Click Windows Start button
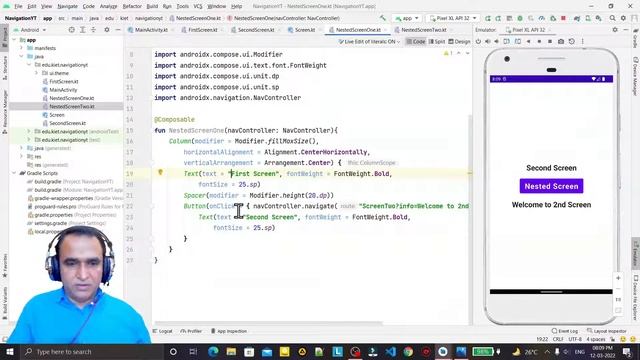 [x=9, y=351]
